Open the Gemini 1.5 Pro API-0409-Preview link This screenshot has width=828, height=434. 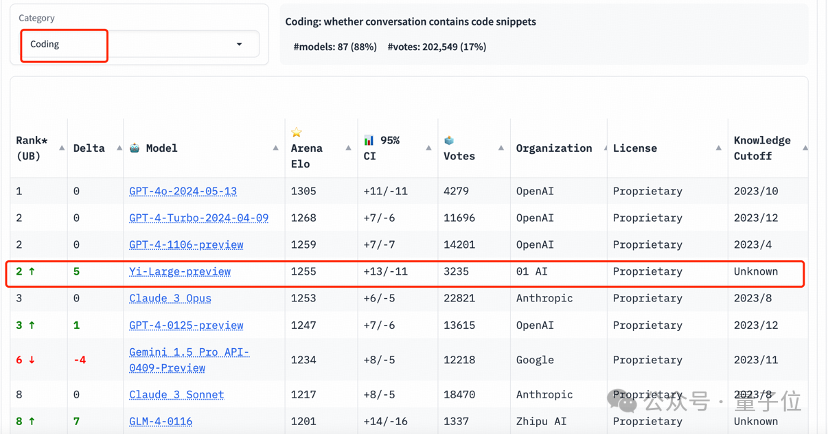(189, 360)
